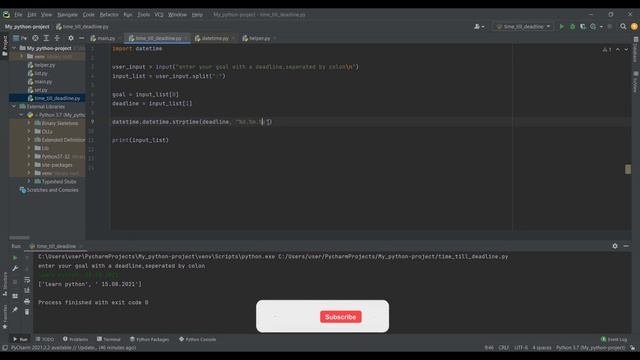
Task: Open the Python Packages tool window
Action: [149, 339]
